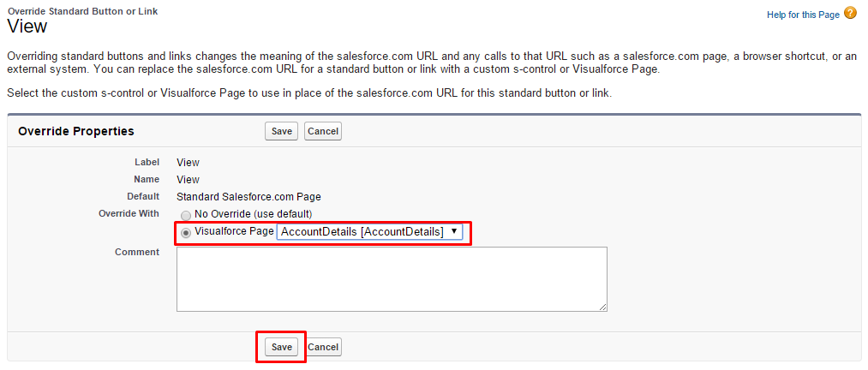Click the "Standard Salesforce.com Page" default value
868x370 pixels.
point(248,196)
